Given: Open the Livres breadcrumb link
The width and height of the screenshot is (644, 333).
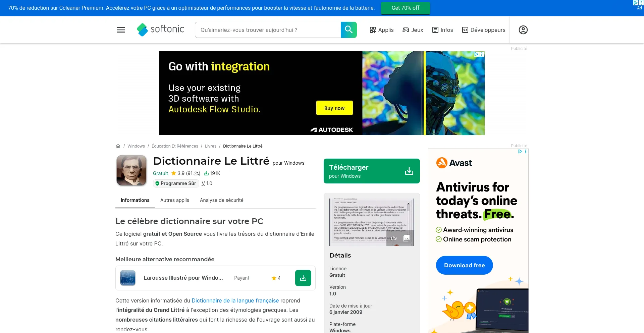Looking at the screenshot, I should [211, 146].
